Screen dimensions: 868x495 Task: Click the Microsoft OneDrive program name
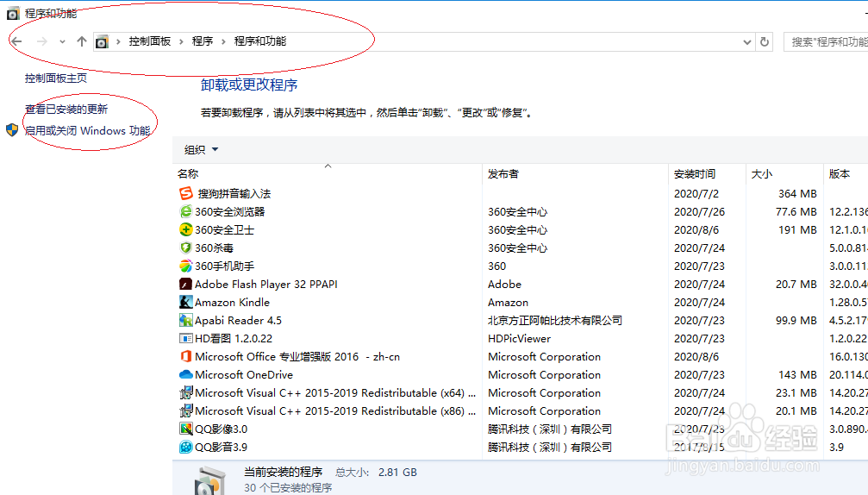pyautogui.click(x=244, y=375)
